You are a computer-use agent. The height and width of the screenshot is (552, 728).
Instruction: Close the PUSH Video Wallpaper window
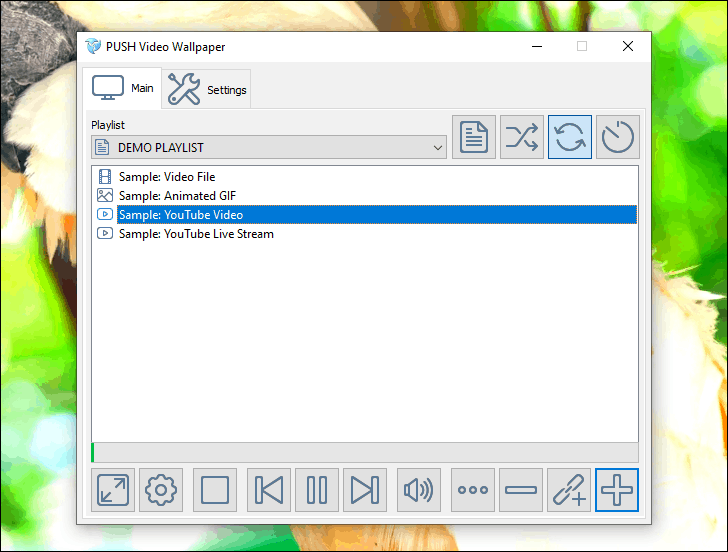tap(628, 46)
